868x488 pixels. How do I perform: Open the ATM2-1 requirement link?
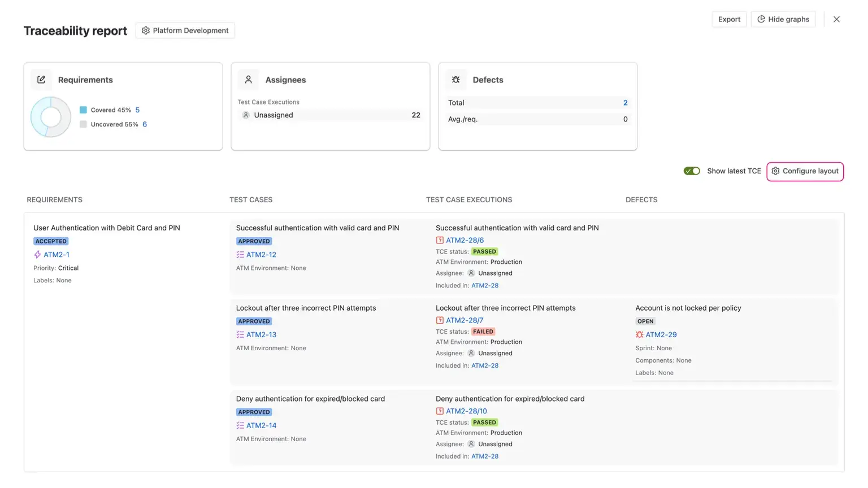coord(56,255)
